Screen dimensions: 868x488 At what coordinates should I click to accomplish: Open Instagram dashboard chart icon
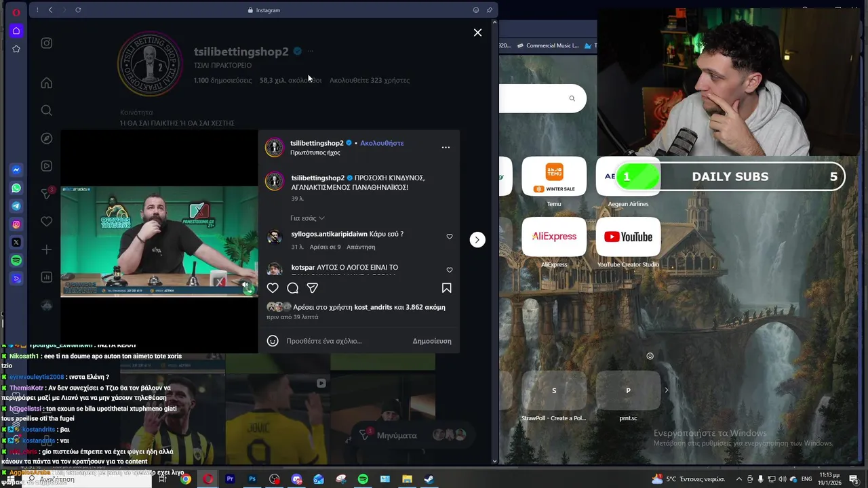[x=46, y=277]
